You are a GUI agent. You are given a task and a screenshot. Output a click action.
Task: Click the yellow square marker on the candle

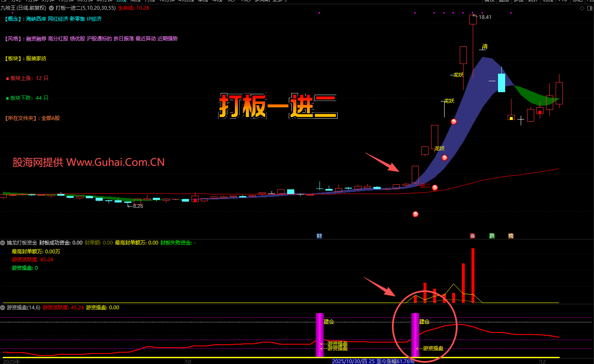coord(511,118)
